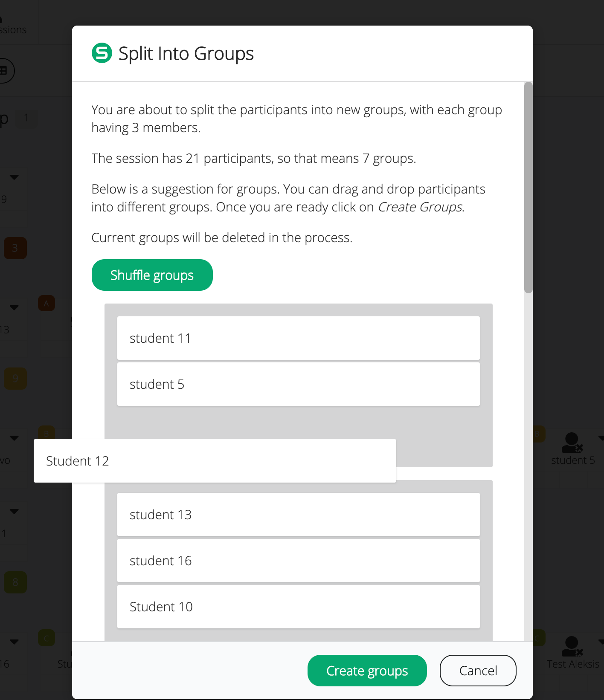Image resolution: width=604 pixels, height=700 pixels.
Task: Click the yellow group 9 badge
Action: 15,378
